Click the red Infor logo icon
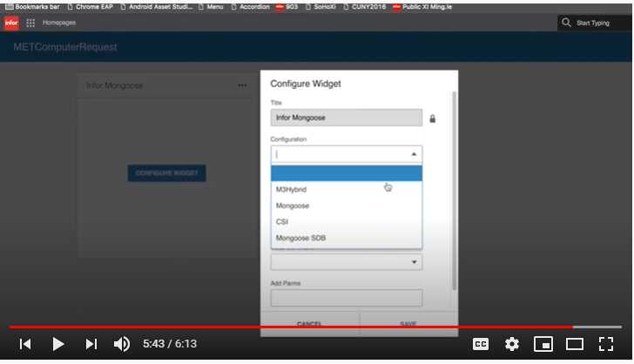 (11, 23)
